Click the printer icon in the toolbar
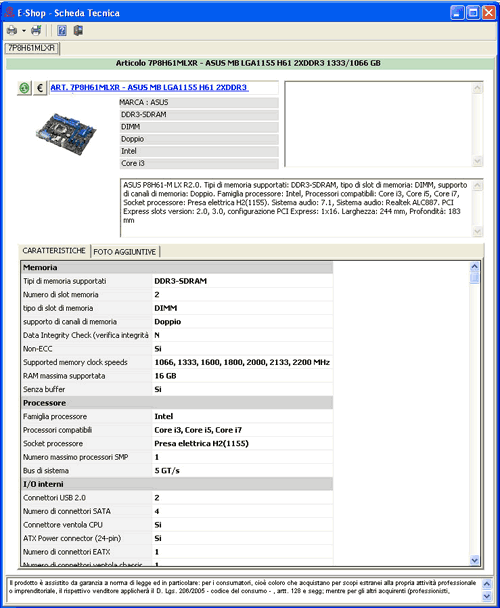Screen dimensions: 500x608 pyautogui.click(x=12, y=30)
